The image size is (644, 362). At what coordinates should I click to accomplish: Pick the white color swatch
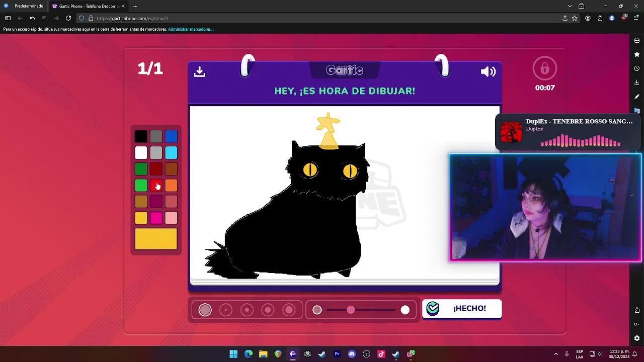point(141,153)
